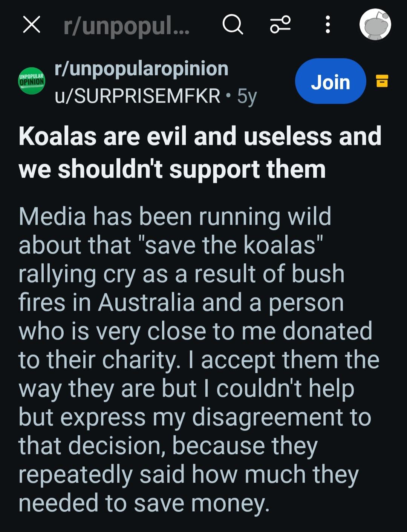Tap the green Unpopular Opinion community icon
Image resolution: width=407 pixels, height=532 pixels.
(32, 81)
